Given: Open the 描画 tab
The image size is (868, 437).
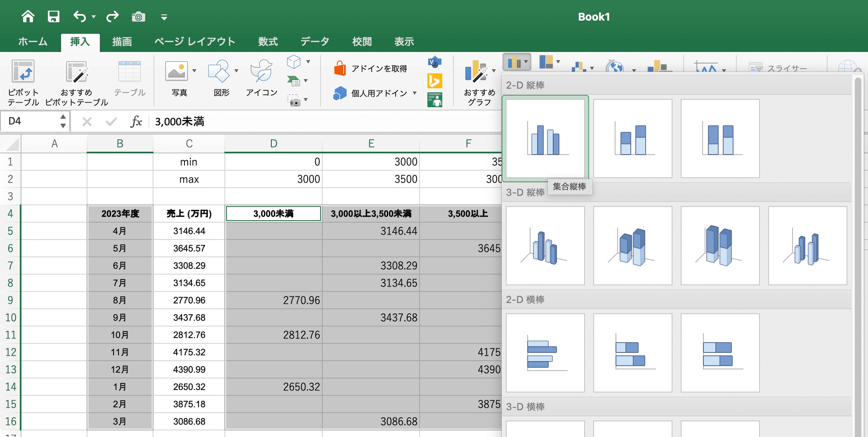Looking at the screenshot, I should (122, 42).
